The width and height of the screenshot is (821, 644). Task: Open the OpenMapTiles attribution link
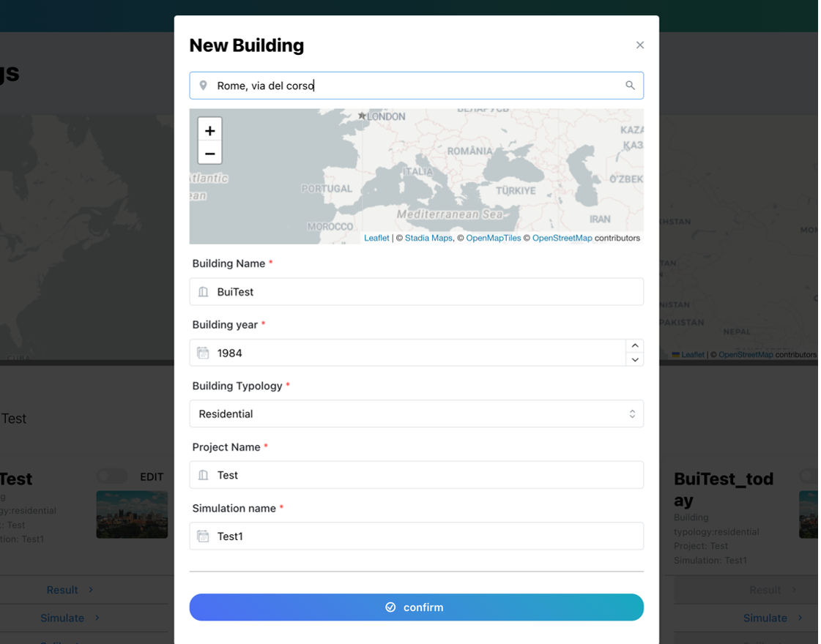(493, 238)
